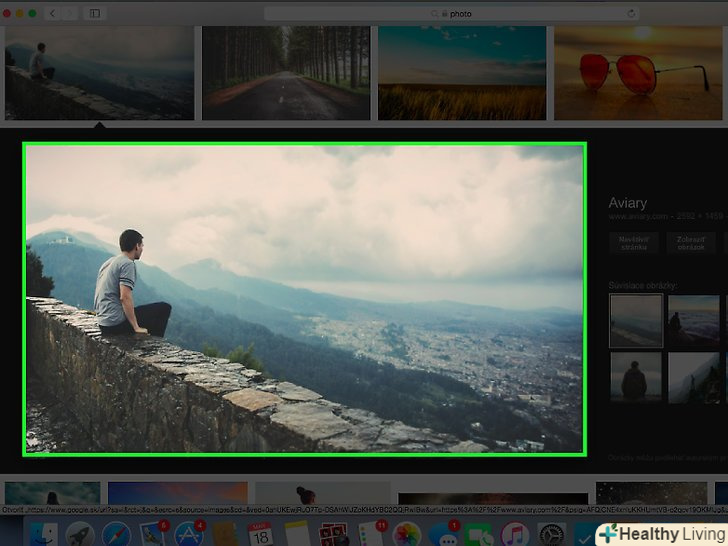The width and height of the screenshot is (728, 546).
Task: Open the Safari compass icon in the Dock
Action: [116, 534]
